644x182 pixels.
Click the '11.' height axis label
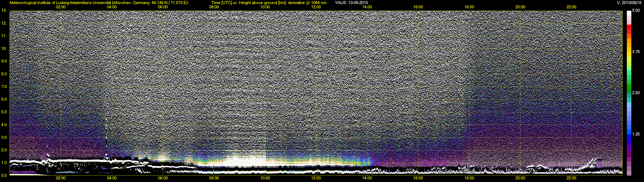point(4,36)
